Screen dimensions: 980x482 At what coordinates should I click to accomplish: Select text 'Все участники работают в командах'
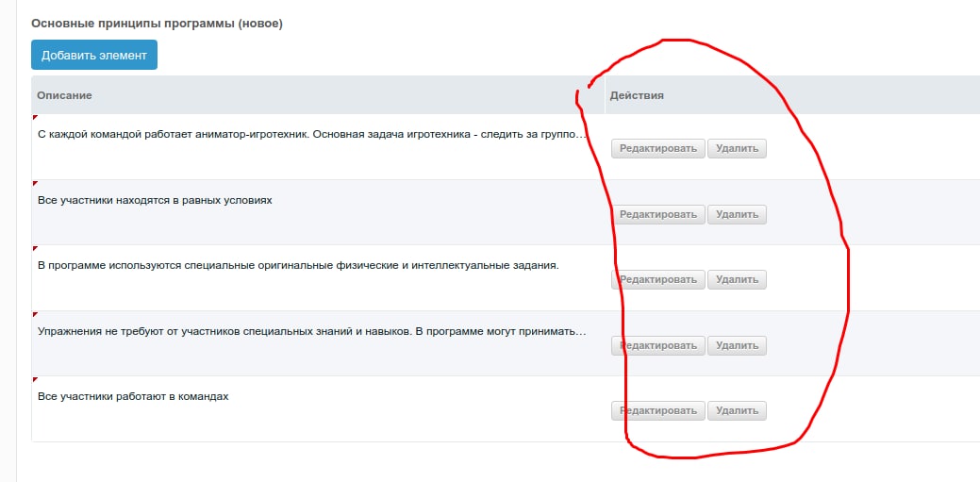[x=133, y=396]
